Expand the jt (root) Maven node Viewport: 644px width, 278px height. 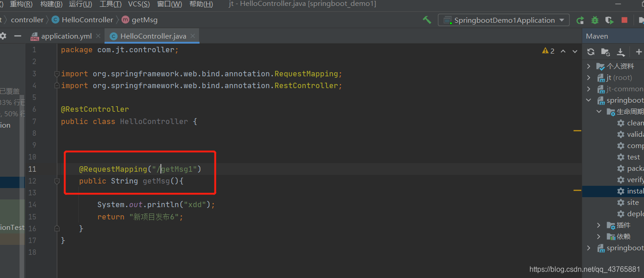(x=589, y=78)
